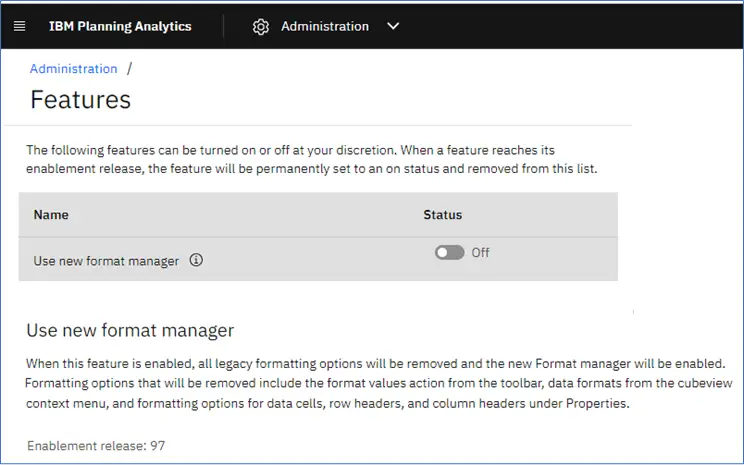Go to the Administration breadcrumb link
The width and height of the screenshot is (744, 465).
pyautogui.click(x=74, y=68)
